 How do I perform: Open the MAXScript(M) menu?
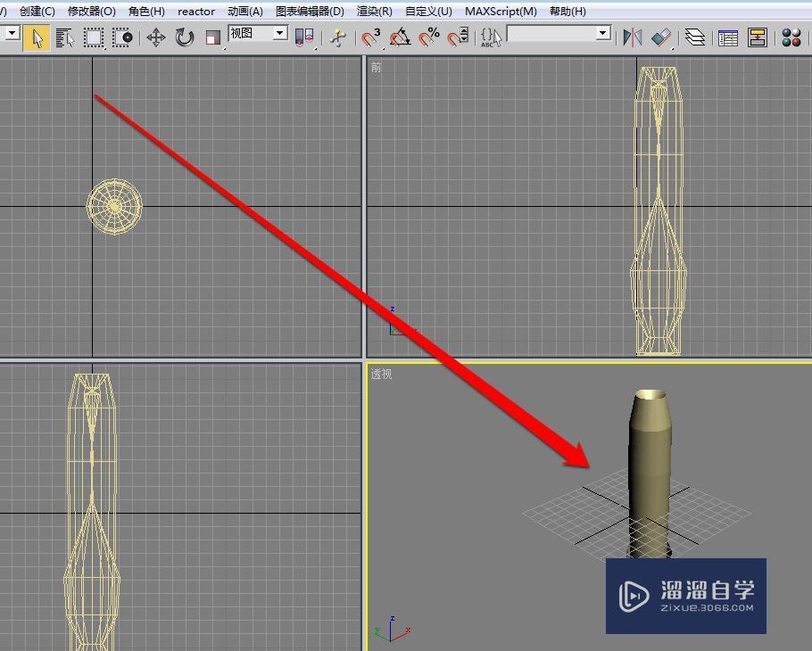coord(501,11)
